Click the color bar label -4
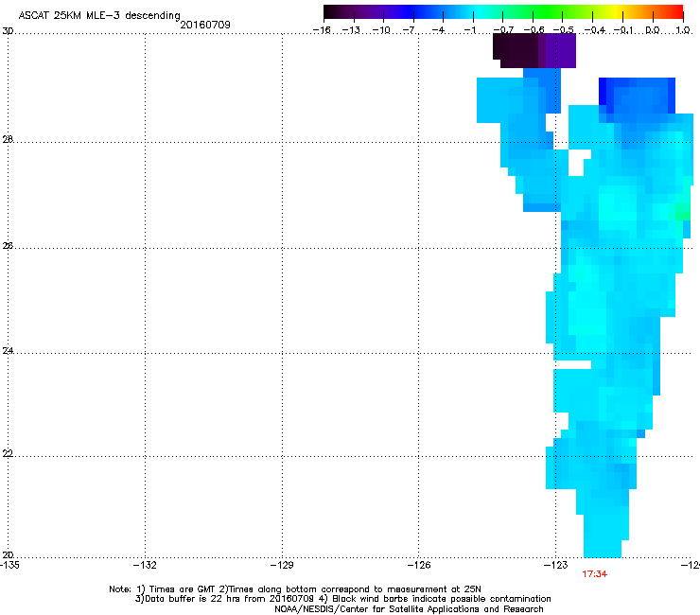The image size is (700, 615). tap(438, 30)
